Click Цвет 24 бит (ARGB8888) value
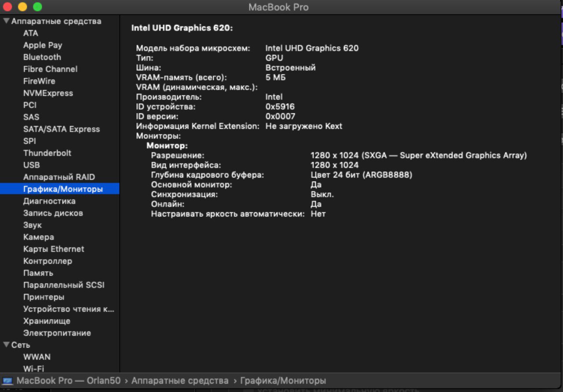Image resolution: width=563 pixels, height=392 pixels. [x=362, y=175]
